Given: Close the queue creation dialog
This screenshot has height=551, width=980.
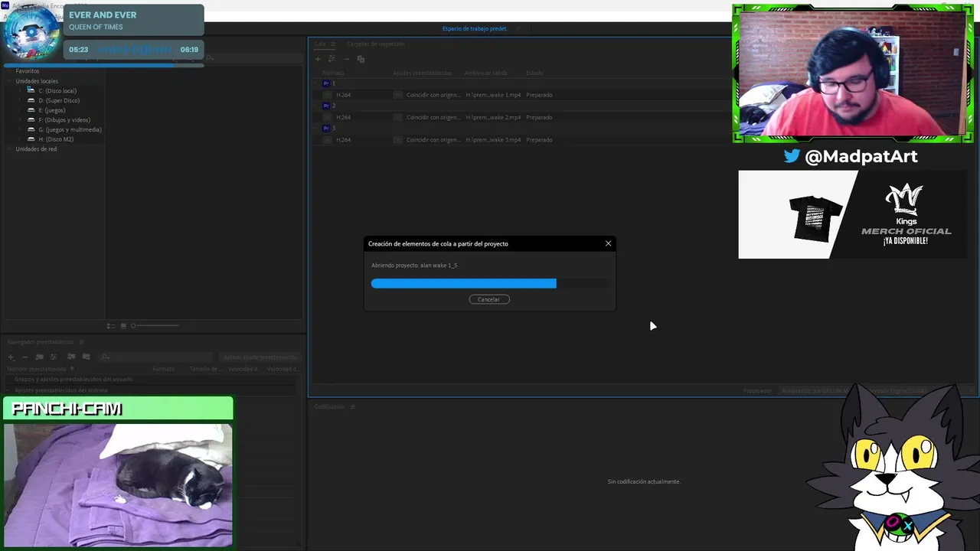Looking at the screenshot, I should (609, 243).
